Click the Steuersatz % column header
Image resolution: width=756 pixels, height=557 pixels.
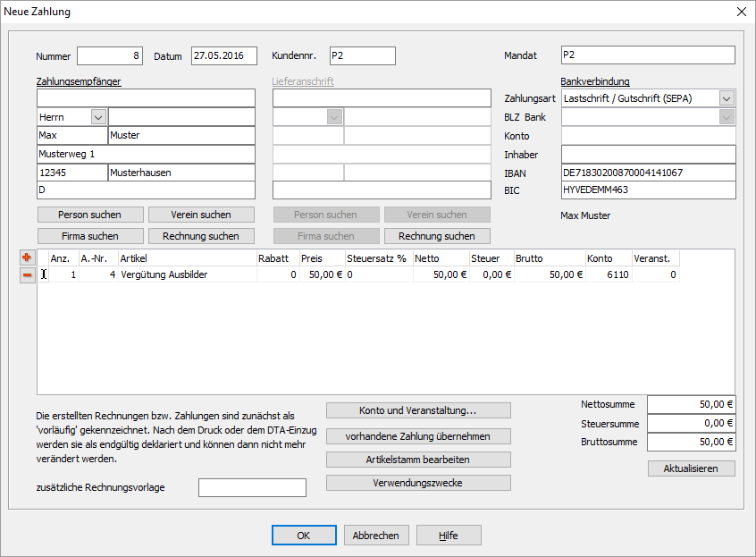(379, 258)
